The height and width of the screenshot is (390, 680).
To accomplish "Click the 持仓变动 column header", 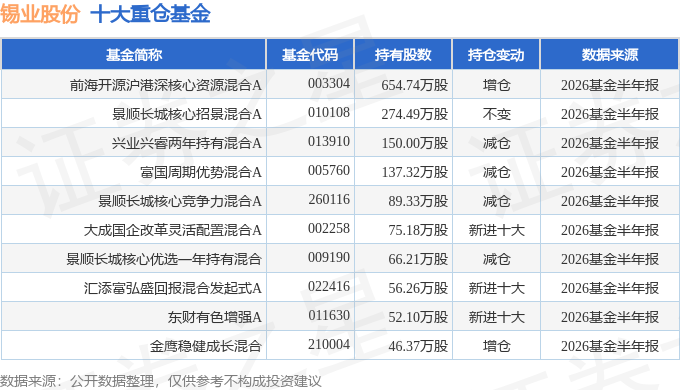I will tap(496, 55).
